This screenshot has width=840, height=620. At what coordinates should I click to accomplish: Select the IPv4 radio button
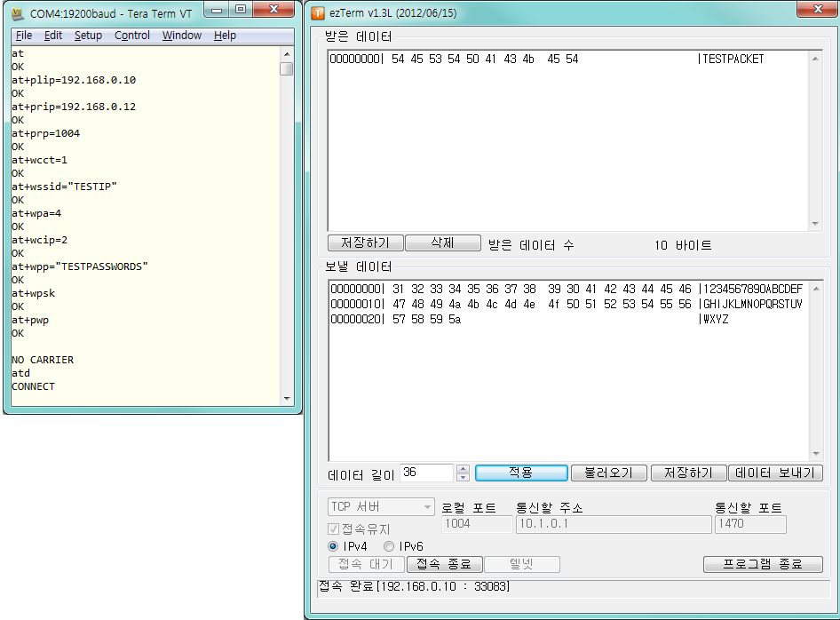pyautogui.click(x=333, y=546)
